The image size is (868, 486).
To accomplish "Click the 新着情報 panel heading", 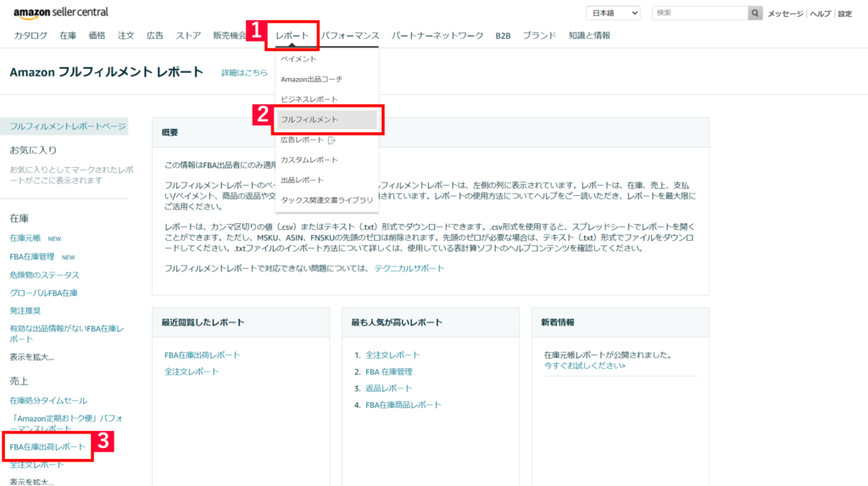I will (x=558, y=322).
